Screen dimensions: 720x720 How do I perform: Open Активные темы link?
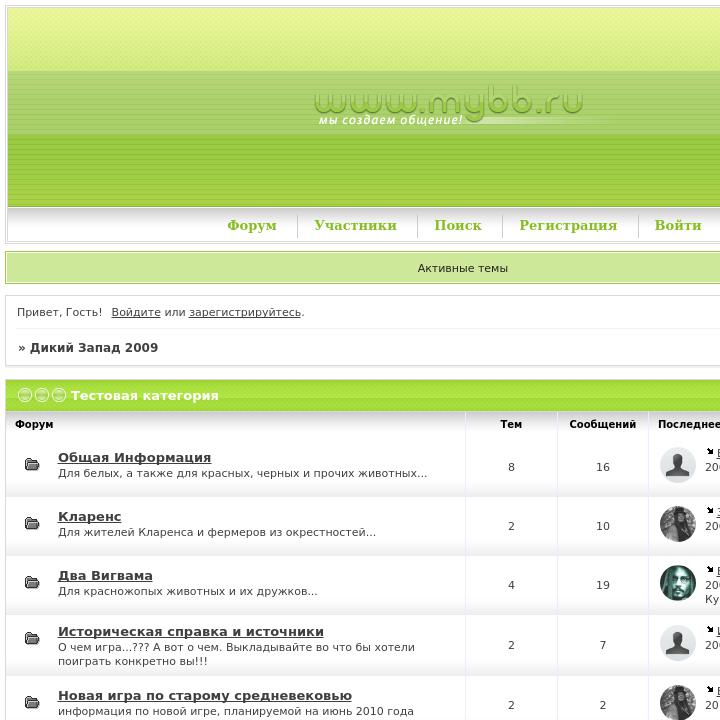click(462, 268)
